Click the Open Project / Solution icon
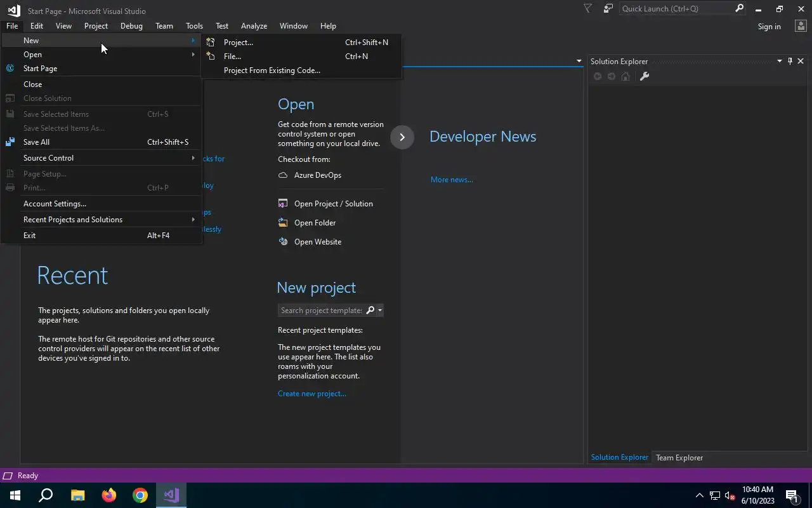Image resolution: width=812 pixels, height=508 pixels. (283, 203)
